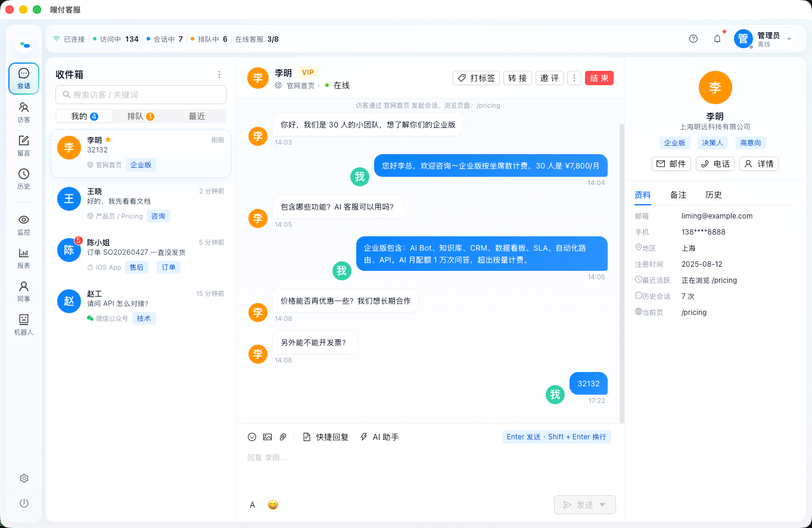812x528 pixels.
Task: Open the 发送 button dropdown arrow
Action: [x=602, y=505]
